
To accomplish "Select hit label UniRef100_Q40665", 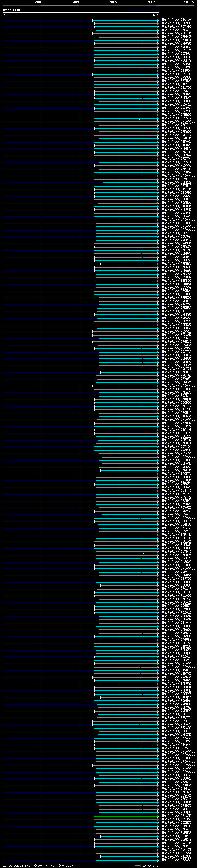I will tap(176, 416).
